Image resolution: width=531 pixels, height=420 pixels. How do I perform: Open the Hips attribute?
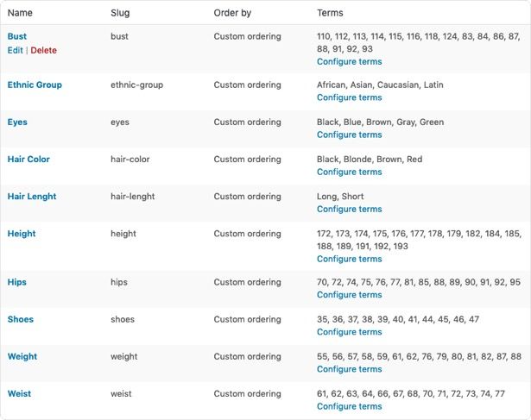17,282
